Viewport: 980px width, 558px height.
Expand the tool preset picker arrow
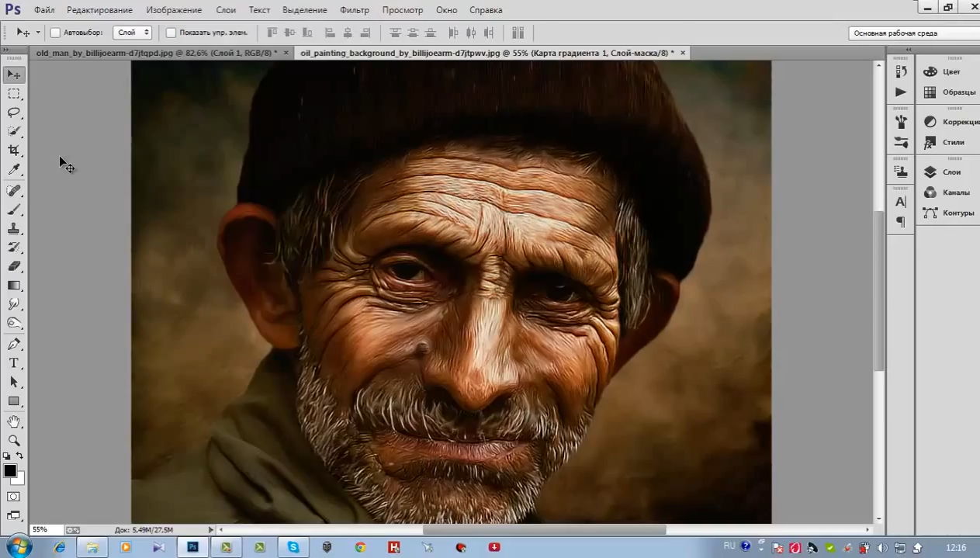(x=38, y=33)
